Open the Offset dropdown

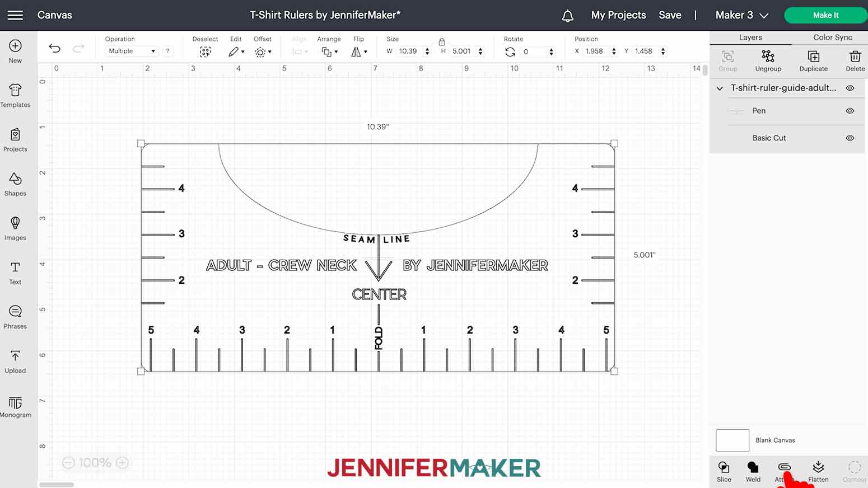tap(263, 51)
